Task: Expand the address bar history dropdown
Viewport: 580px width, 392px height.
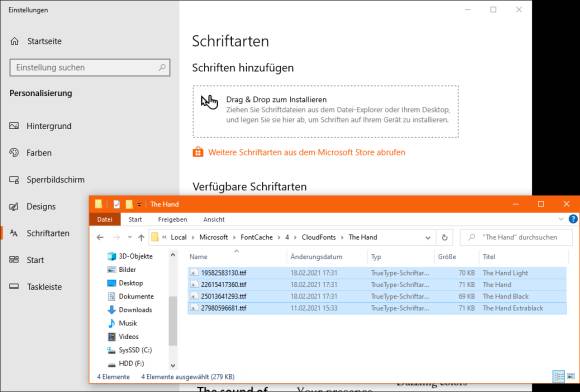Action: click(428, 237)
